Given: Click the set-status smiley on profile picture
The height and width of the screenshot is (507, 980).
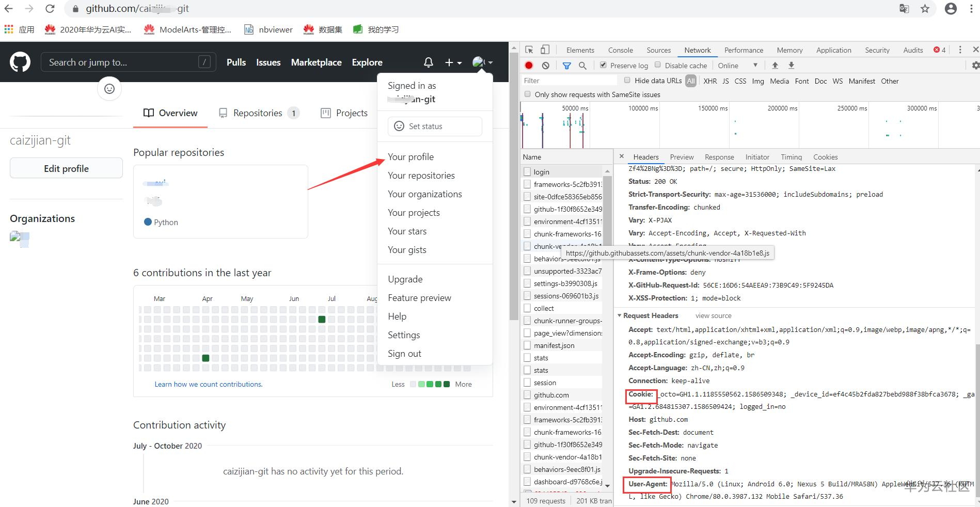Looking at the screenshot, I should coord(109,89).
